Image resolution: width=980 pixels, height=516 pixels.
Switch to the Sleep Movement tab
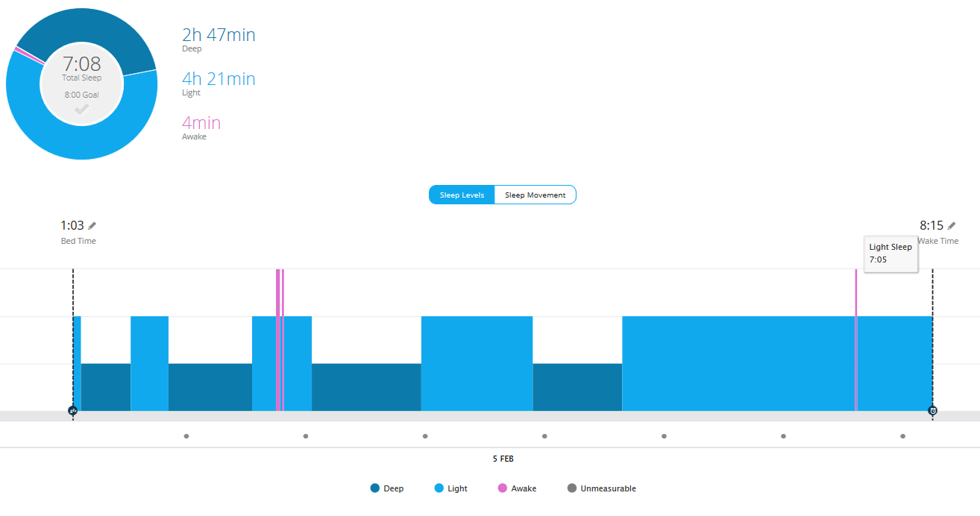(535, 195)
